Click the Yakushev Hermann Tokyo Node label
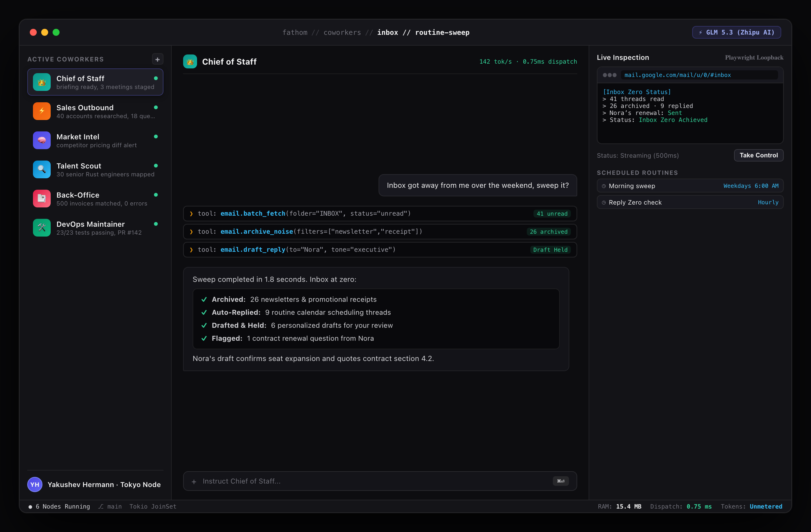Viewport: 811px width, 532px height. pyautogui.click(x=104, y=484)
